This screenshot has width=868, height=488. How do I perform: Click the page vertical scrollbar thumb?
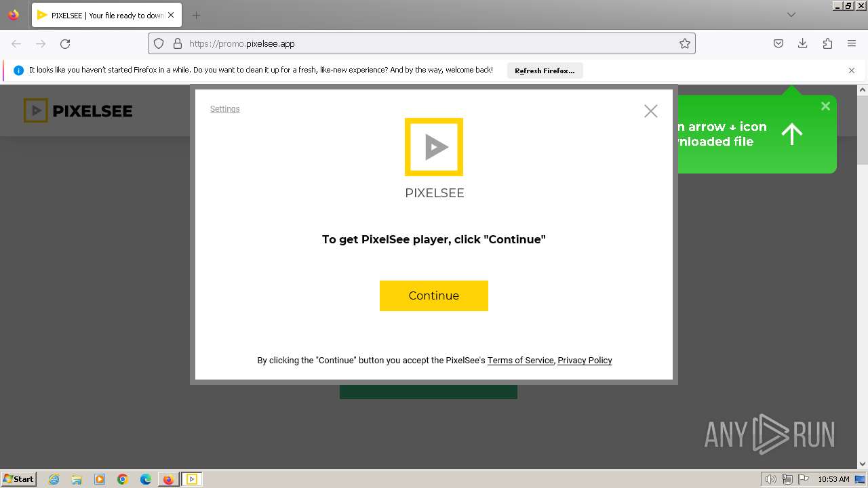point(863,129)
